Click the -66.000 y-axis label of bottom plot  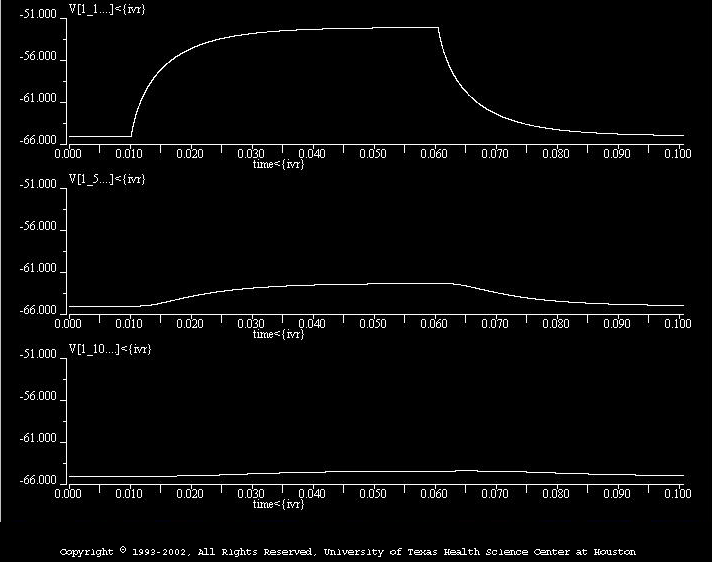(x=39, y=481)
